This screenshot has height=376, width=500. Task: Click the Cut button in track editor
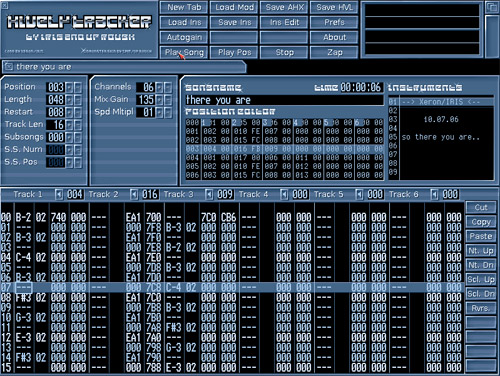coord(481,207)
